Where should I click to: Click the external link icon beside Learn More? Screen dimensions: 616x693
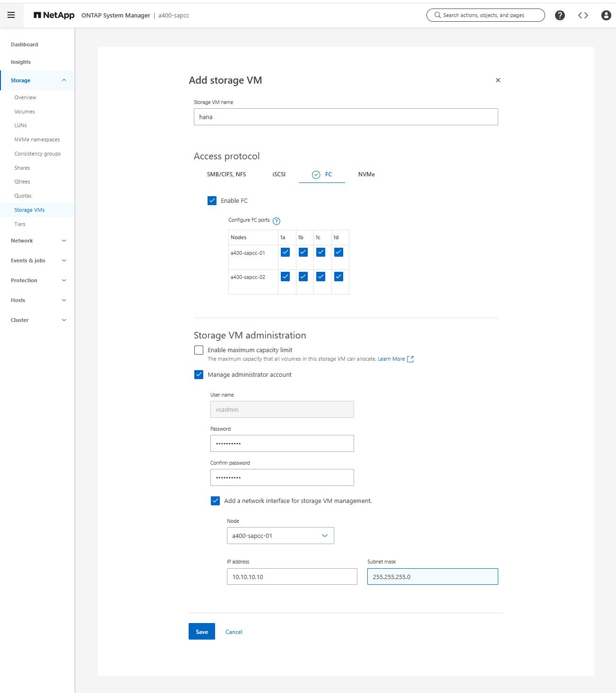[x=410, y=359]
